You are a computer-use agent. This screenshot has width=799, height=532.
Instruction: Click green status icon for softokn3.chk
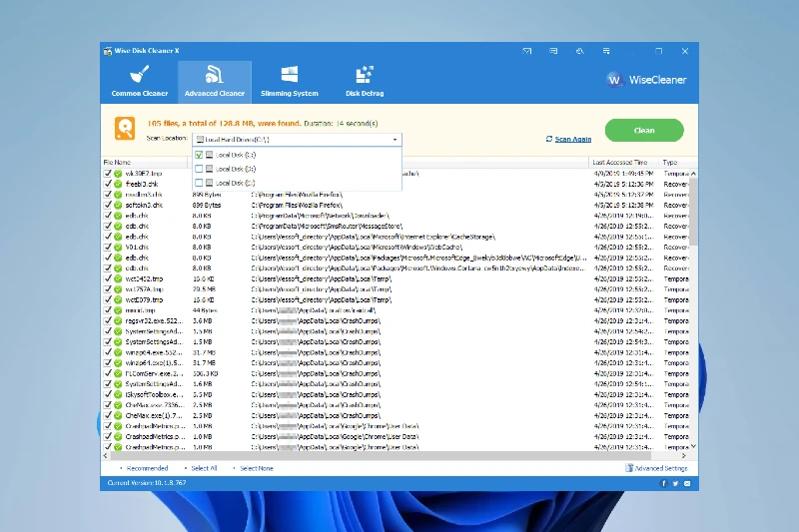(118, 205)
